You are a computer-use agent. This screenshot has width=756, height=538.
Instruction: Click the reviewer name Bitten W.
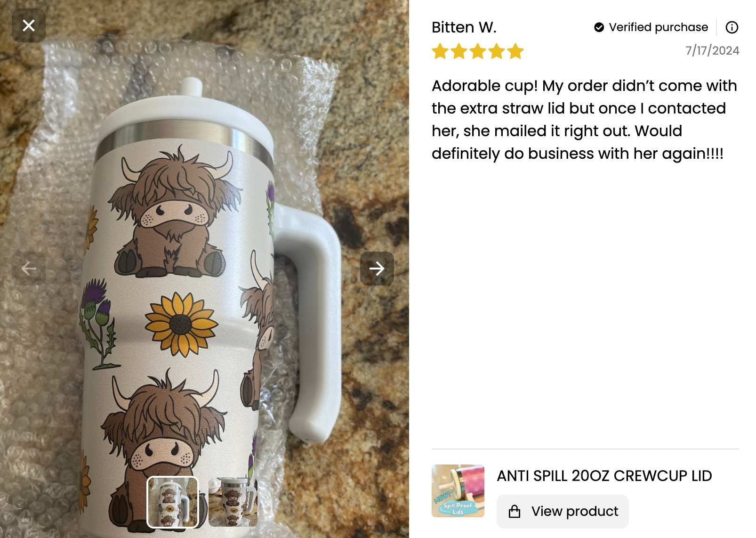click(x=464, y=27)
